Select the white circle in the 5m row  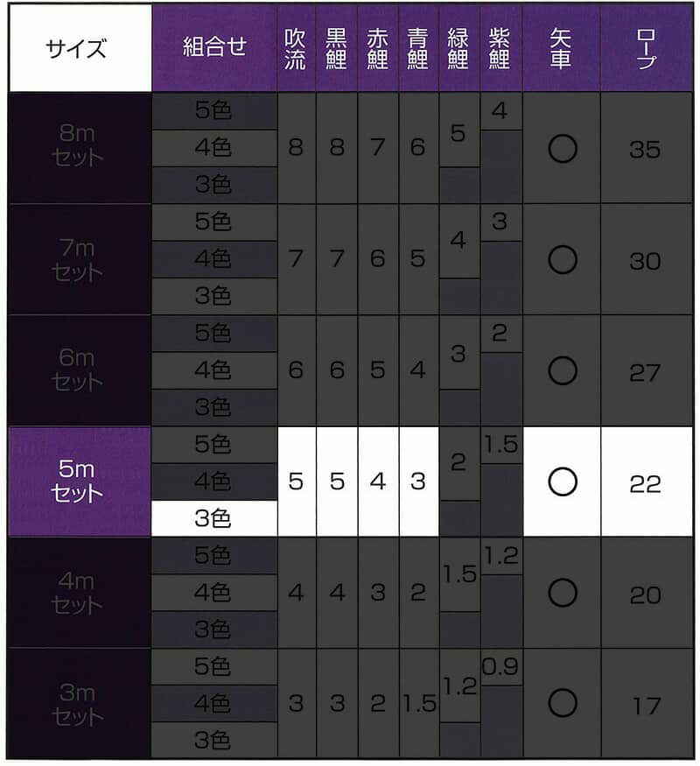[x=562, y=481]
